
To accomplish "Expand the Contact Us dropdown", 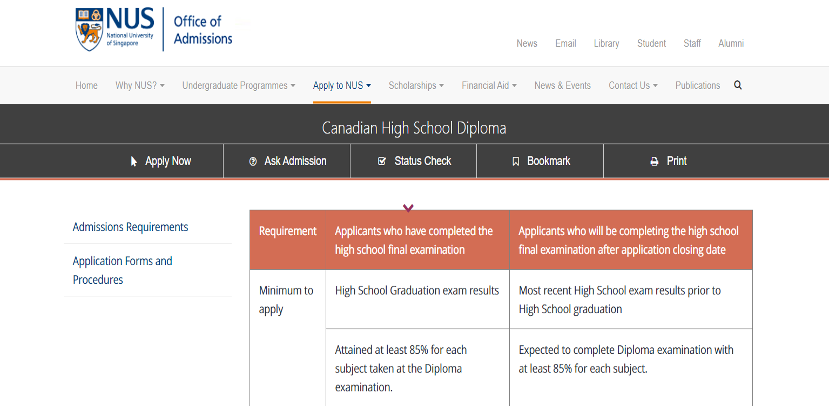I will (x=633, y=86).
